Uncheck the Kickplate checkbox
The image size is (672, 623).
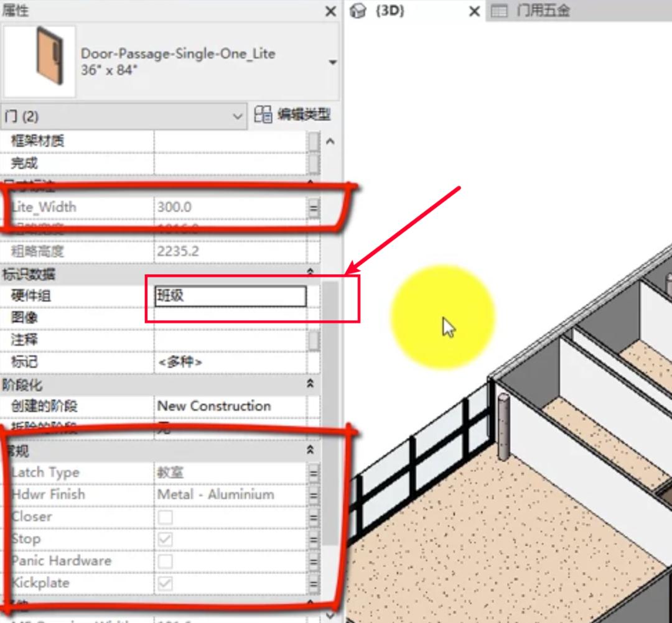tap(164, 583)
